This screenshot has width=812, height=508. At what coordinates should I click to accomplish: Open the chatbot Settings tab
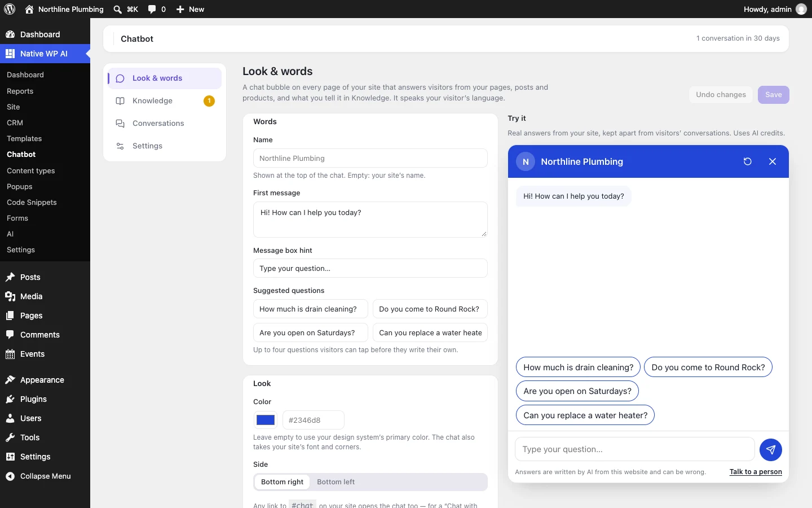[x=165, y=146]
